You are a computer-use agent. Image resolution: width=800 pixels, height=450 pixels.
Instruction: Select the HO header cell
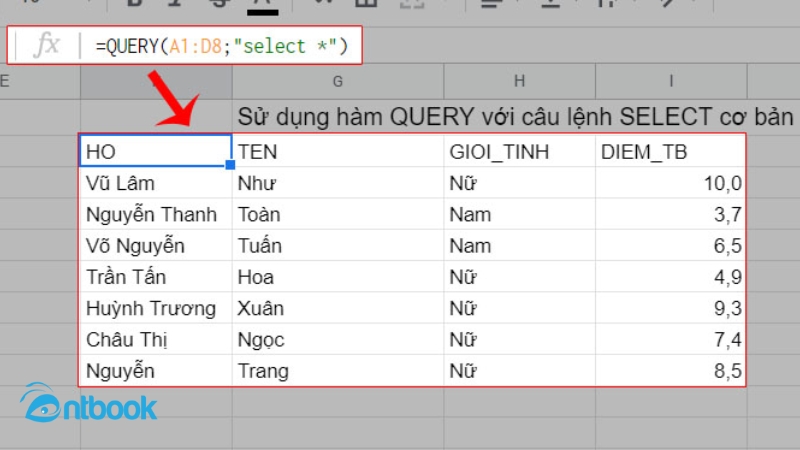(x=156, y=152)
